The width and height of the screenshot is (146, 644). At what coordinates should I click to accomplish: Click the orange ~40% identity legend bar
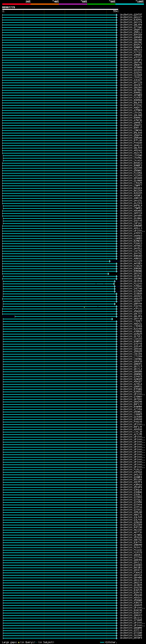click(x=45, y=4)
